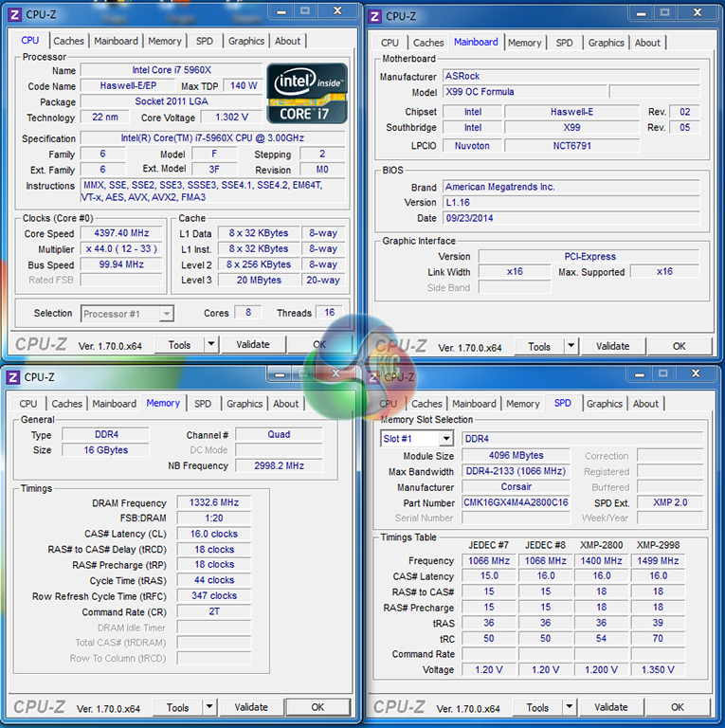Open the About tab in the SPD window
The height and width of the screenshot is (728, 725).
[x=645, y=404]
